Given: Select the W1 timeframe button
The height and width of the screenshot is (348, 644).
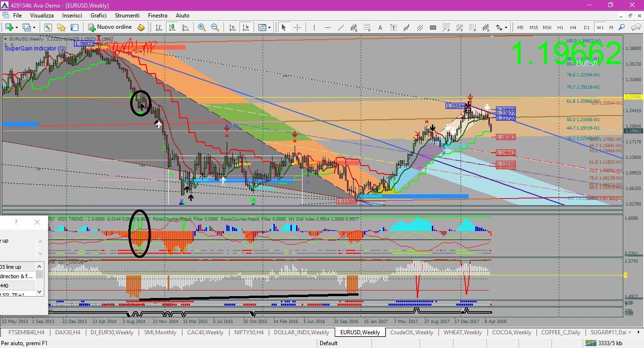Looking at the screenshot, I should coord(600,27).
